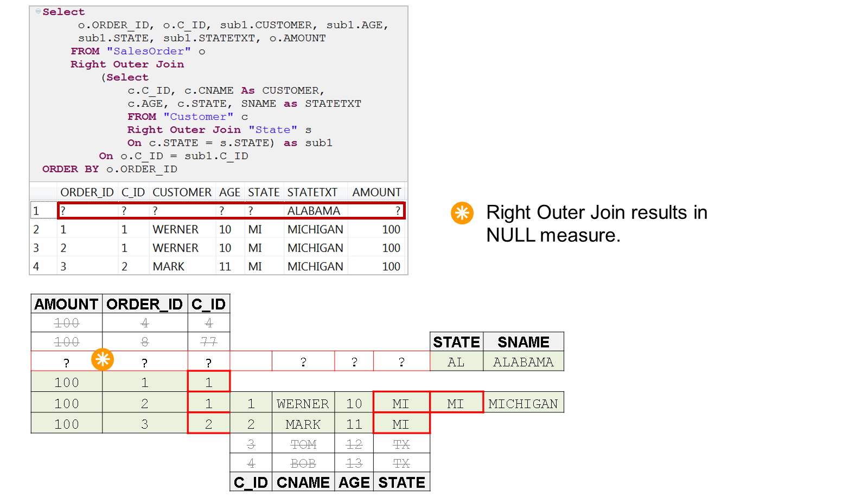Viewport: 868px width, 497px height.
Task: Select result row number 4
Action: point(36,267)
